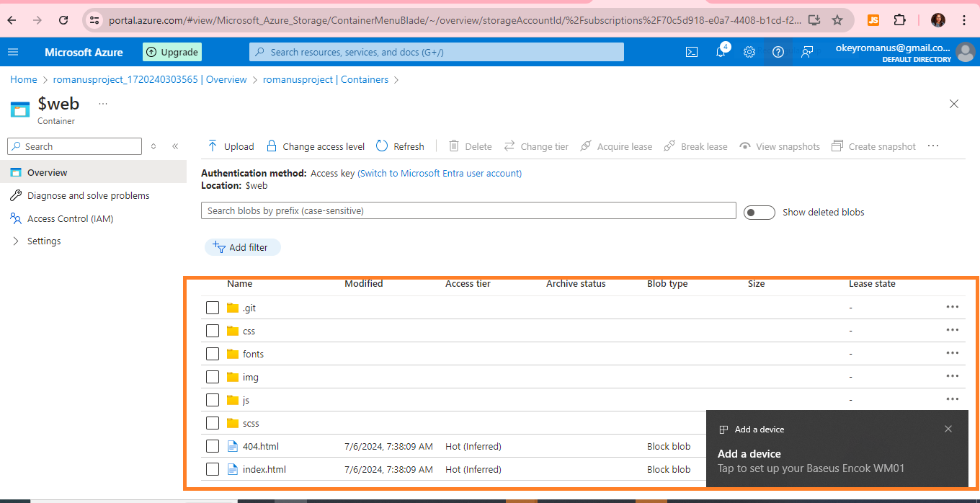Click the browser address bar URL
Image resolution: width=980 pixels, height=503 pixels.
pos(454,20)
